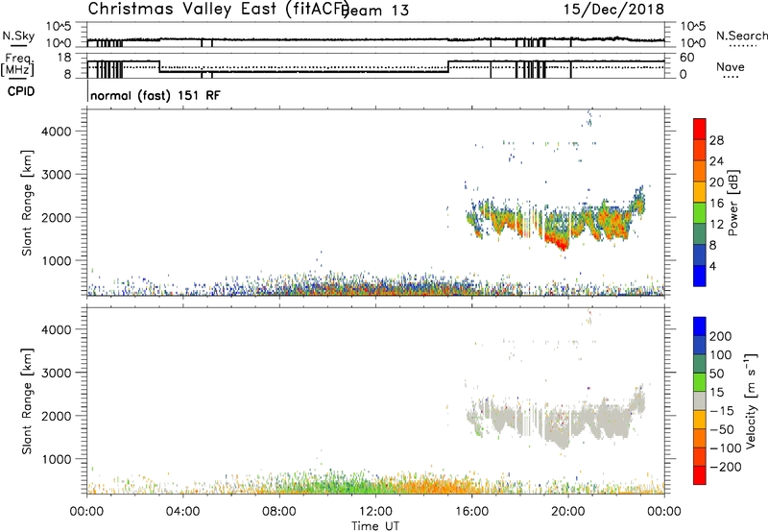Click the CPID label
This screenshot has height=532, width=768.
(21, 91)
